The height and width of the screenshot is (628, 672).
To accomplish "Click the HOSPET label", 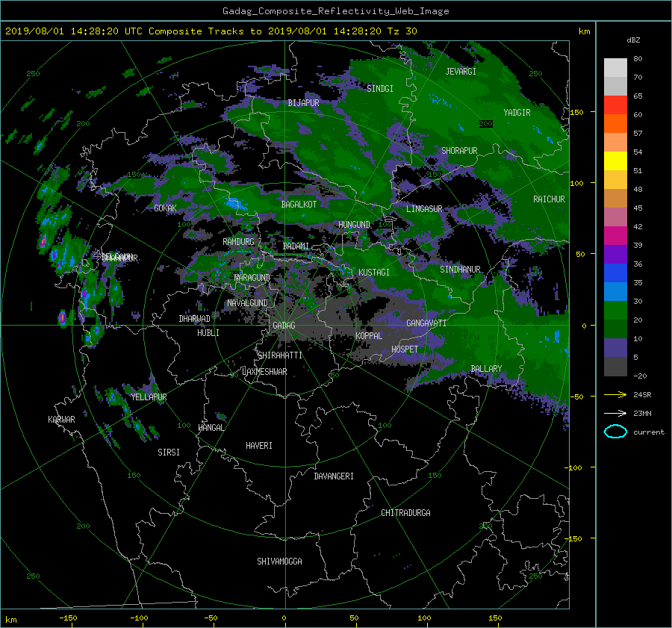I will (405, 349).
